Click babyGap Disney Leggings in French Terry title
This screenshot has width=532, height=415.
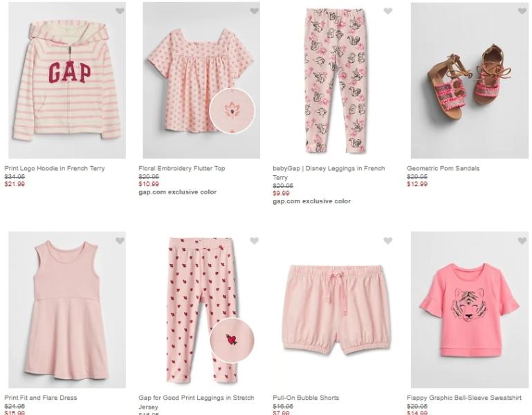[x=329, y=168]
